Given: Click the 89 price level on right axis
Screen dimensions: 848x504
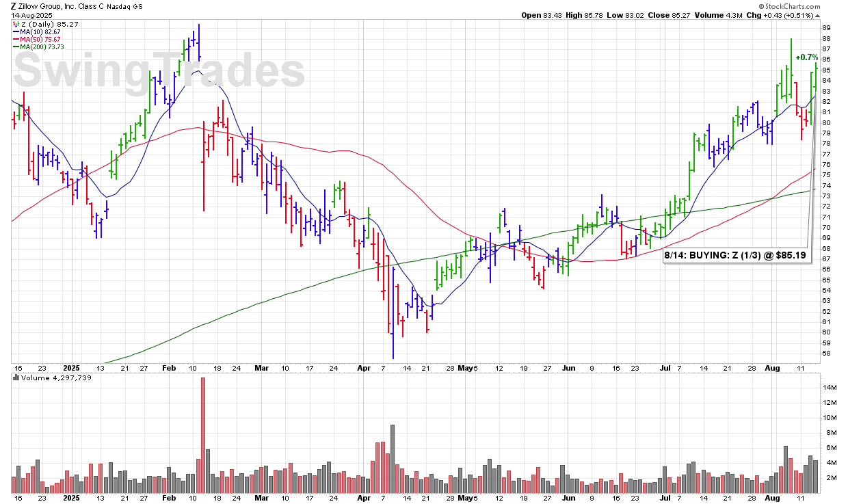Looking at the screenshot, I should pyautogui.click(x=827, y=28).
